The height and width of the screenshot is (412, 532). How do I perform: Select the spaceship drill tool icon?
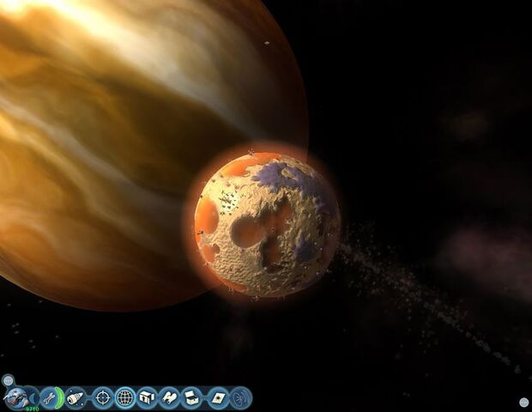75,397
